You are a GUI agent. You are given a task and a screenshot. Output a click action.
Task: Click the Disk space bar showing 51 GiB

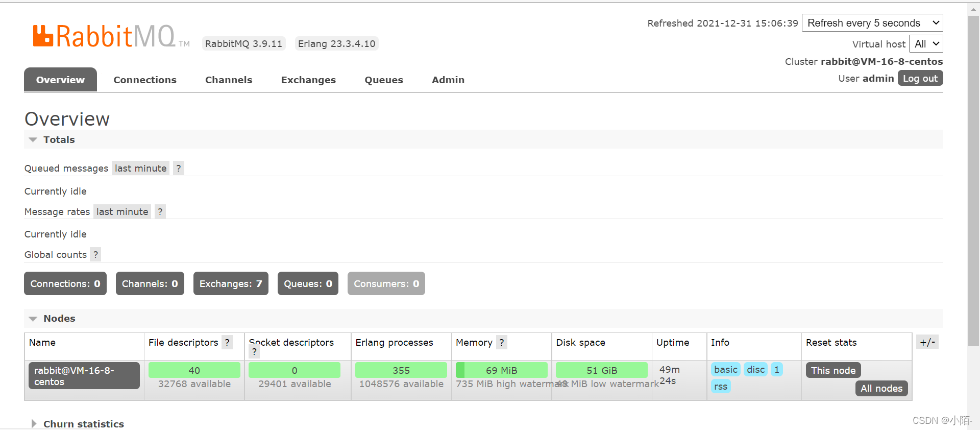[x=602, y=370]
